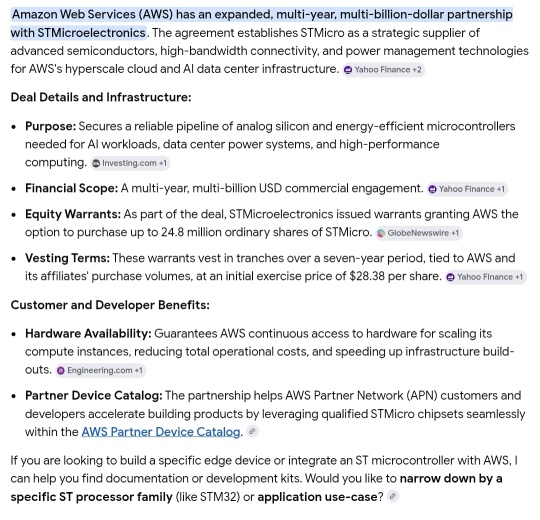Click the bold Vesting Terms: label
This screenshot has width=540, height=520.
pos(68,258)
